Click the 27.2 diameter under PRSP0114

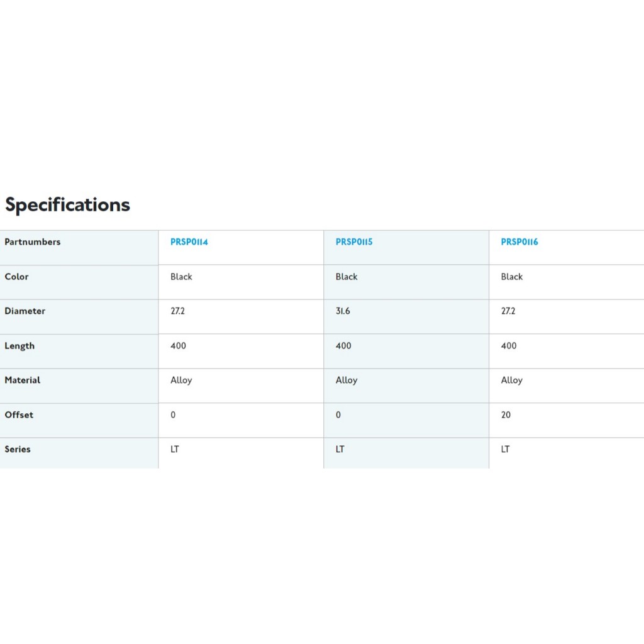pos(178,311)
